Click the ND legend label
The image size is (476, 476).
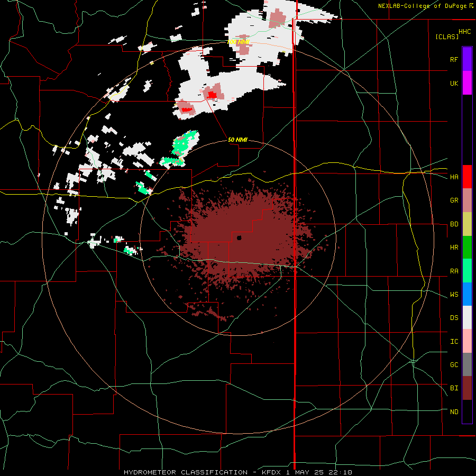[x=454, y=412]
